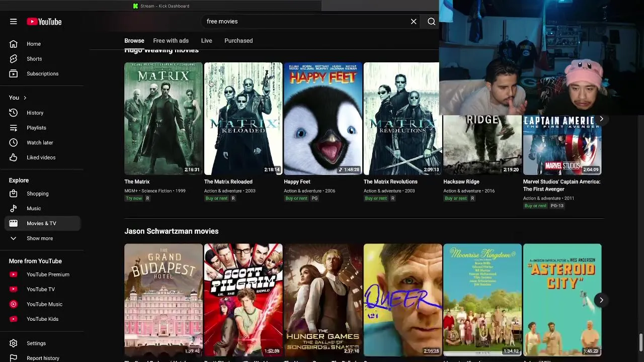Open The Matrix Revolutions poster
Screen dimensions: 644x362
point(401,119)
